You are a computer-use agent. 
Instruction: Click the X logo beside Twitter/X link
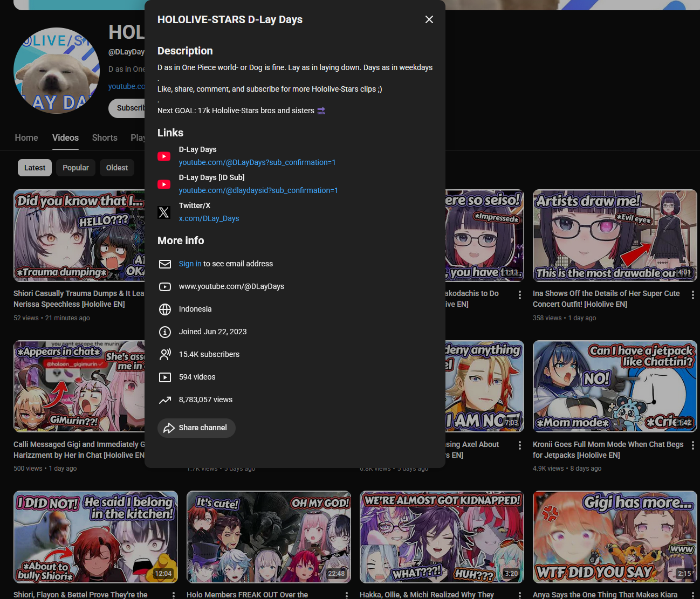click(164, 212)
